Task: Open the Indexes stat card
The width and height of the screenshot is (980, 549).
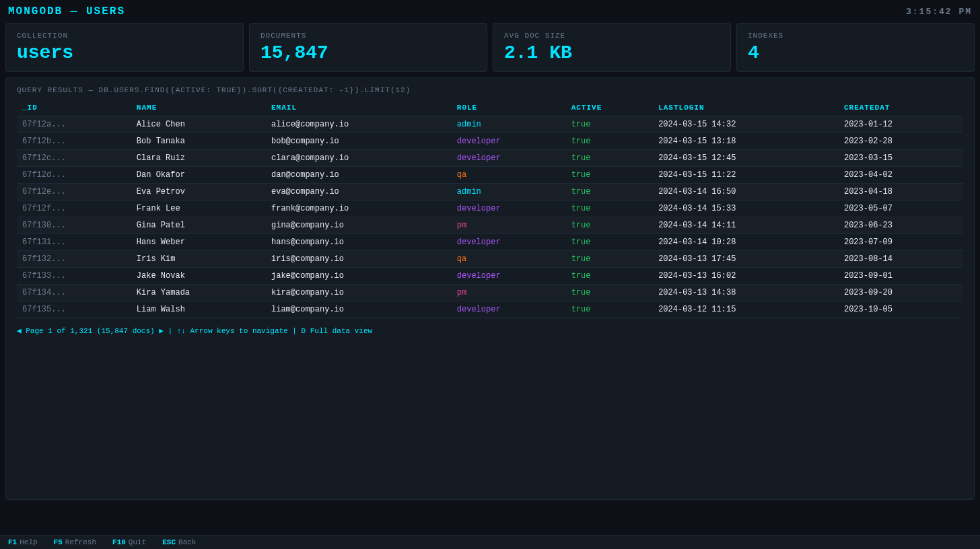Action: click(x=855, y=48)
